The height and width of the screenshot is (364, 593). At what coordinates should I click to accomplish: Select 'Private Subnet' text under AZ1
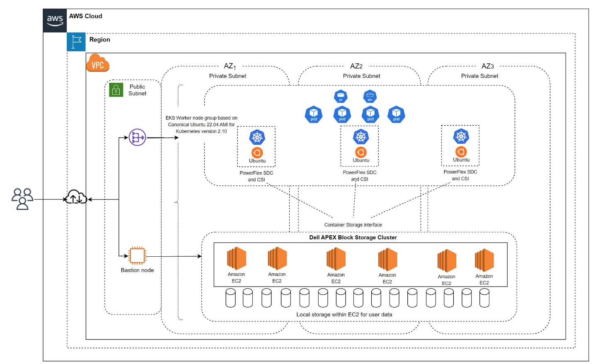(x=228, y=76)
